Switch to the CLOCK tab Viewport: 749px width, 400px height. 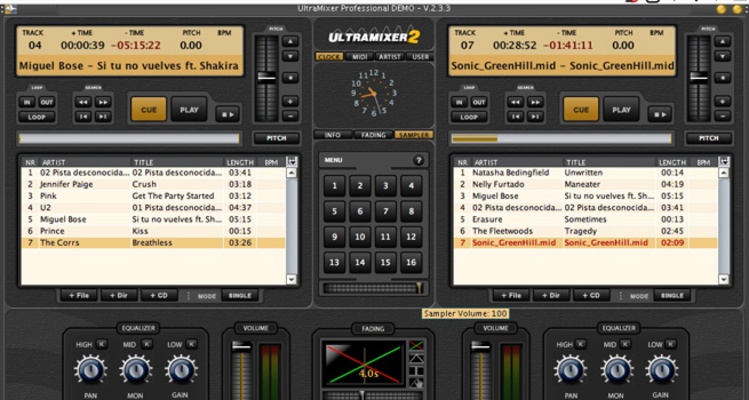coord(329,56)
